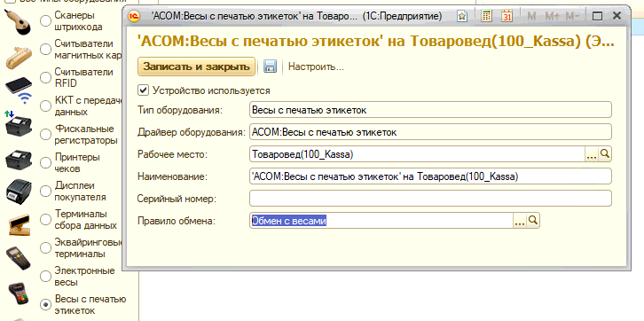The image size is (644, 321).
Task: Close the ACOM scales dialog window
Action: [x=617, y=16]
